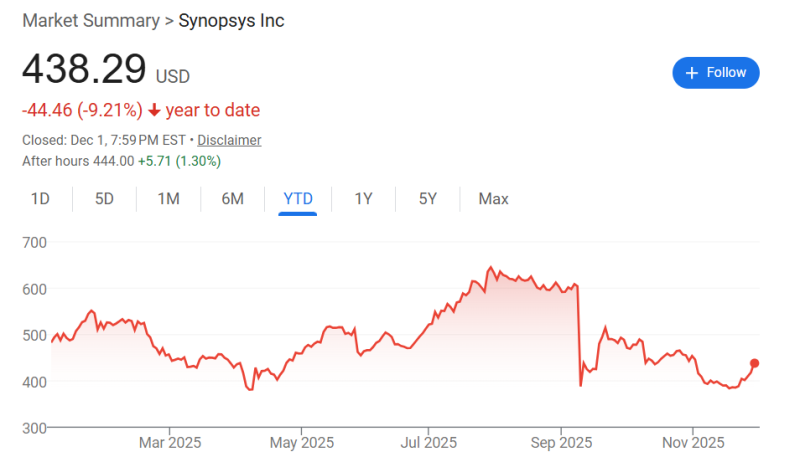Screen dimensions: 800x457
Task: Click the active YTD tab
Action: tap(298, 199)
